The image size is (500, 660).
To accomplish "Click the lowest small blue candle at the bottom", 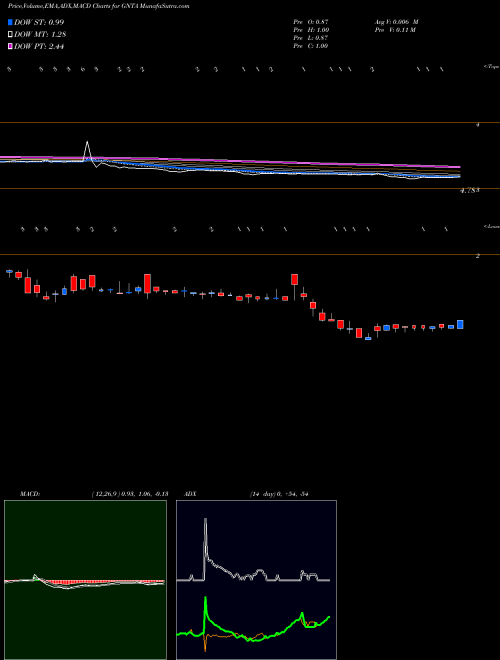I will tap(368, 338).
